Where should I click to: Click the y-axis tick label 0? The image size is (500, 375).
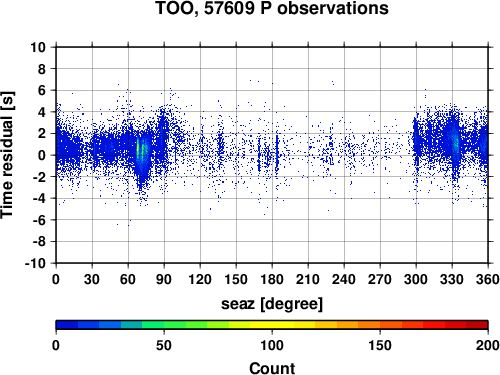pos(42,155)
